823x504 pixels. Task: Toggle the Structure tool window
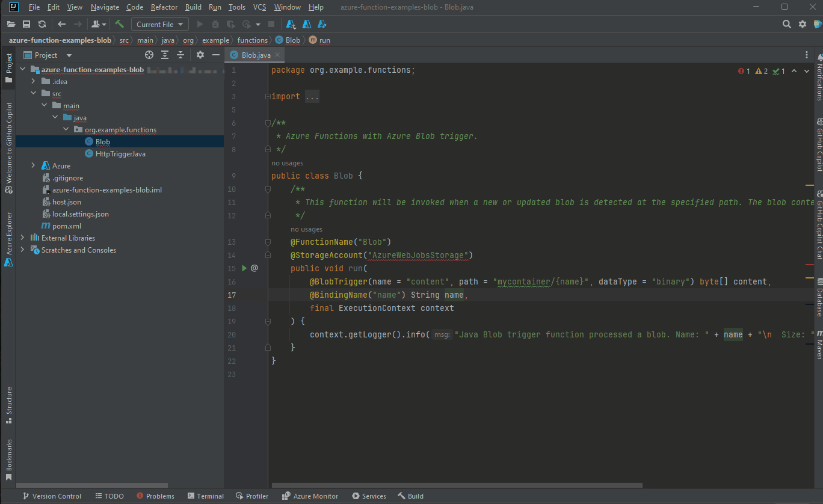[x=8, y=407]
